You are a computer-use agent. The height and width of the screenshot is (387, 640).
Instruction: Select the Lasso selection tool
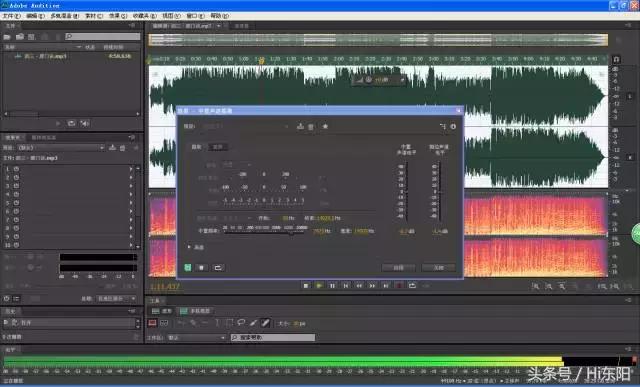(241, 323)
